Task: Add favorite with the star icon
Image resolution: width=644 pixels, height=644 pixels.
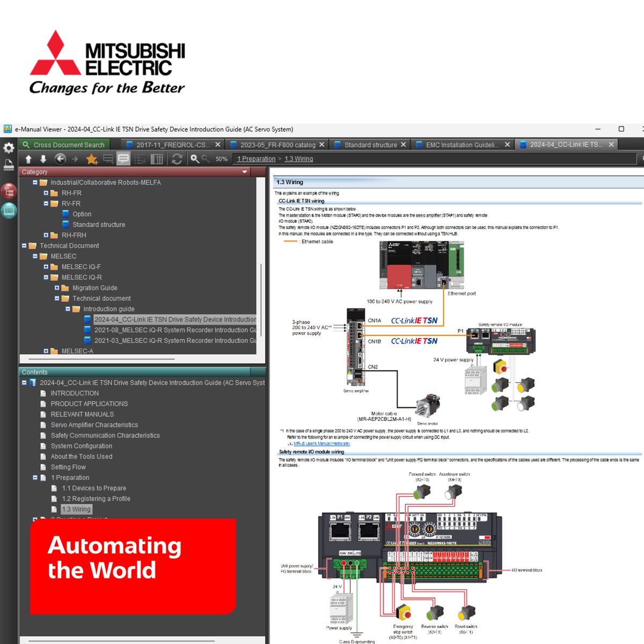Action: 92,159
